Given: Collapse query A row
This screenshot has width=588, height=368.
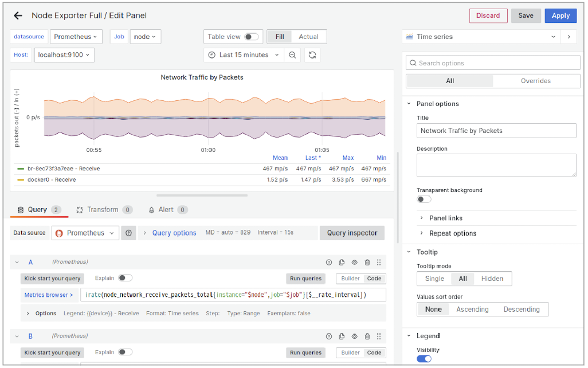Looking at the screenshot, I should point(17,262).
